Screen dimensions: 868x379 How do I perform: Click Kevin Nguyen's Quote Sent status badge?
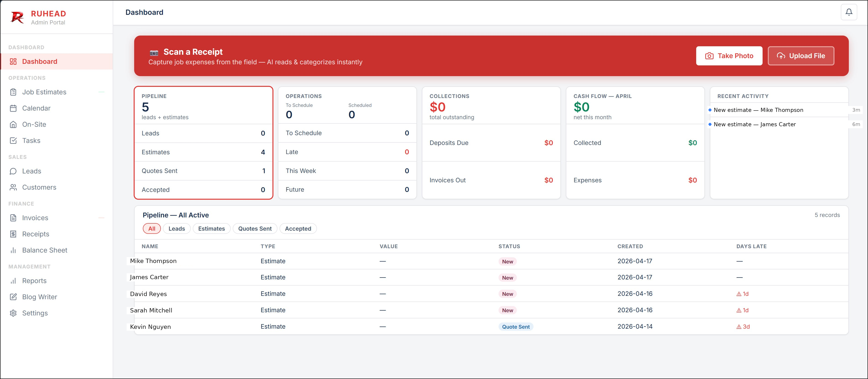[x=515, y=327]
